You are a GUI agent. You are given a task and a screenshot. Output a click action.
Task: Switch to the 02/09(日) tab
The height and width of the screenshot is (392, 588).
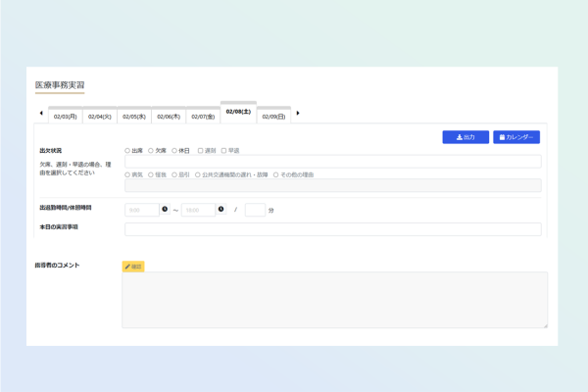[x=273, y=117]
